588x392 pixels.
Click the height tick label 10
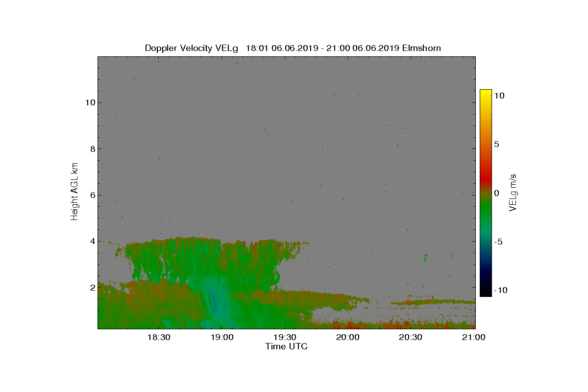tap(90, 102)
